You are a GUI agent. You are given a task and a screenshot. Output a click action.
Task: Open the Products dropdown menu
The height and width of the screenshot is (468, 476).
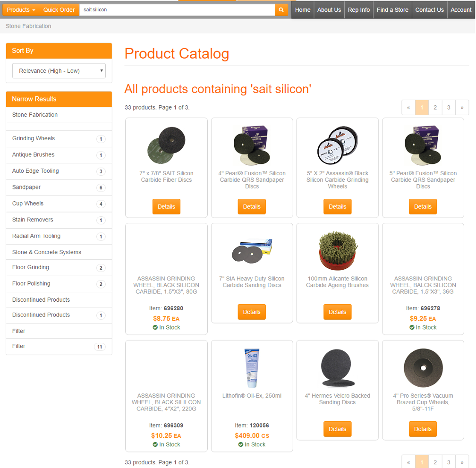click(21, 10)
